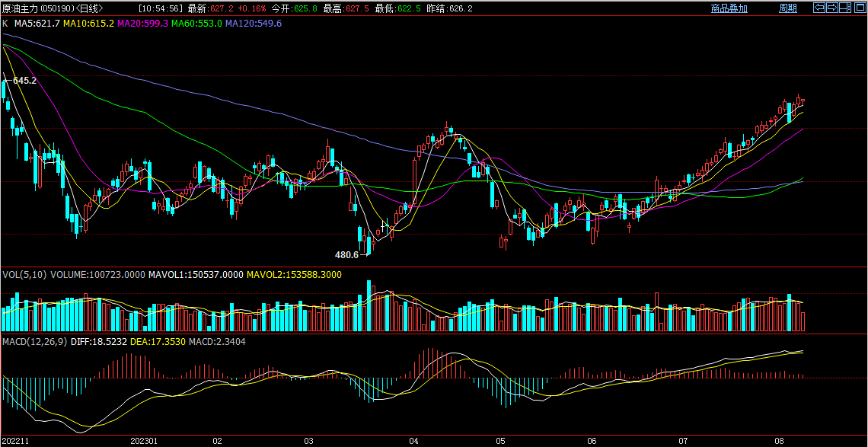The width and height of the screenshot is (868, 447).
Task: Click the left arrow navigation icon
Action: tap(820, 8)
